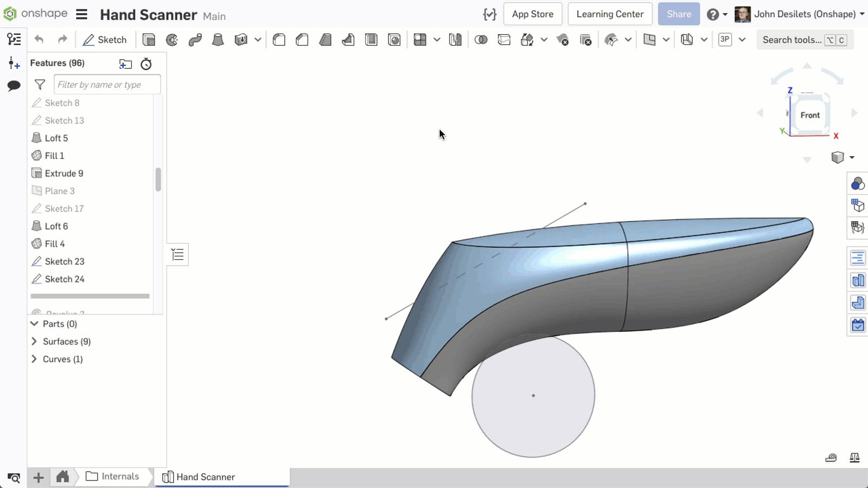Click the Fillet tool
The height and width of the screenshot is (488, 868).
(279, 40)
